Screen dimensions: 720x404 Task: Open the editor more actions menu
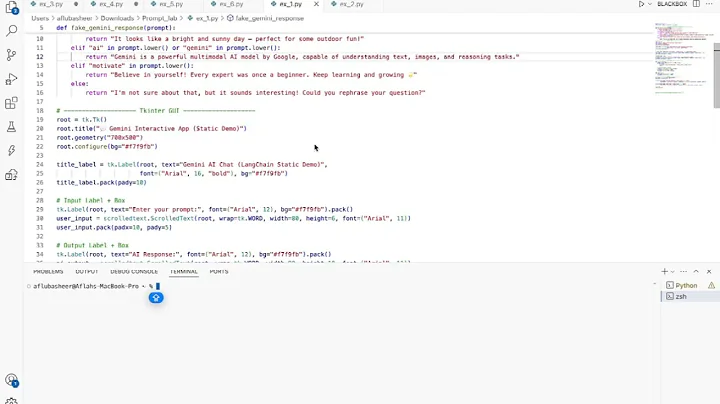click(709, 4)
